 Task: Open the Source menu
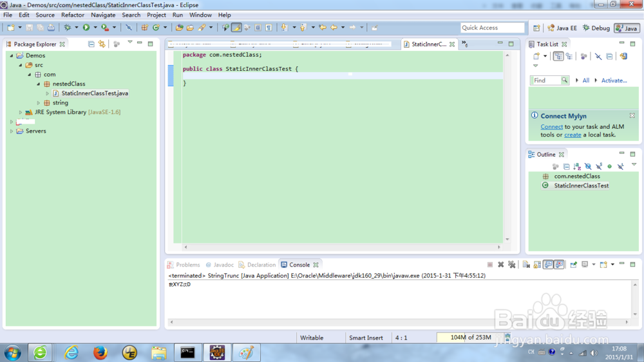click(x=45, y=15)
